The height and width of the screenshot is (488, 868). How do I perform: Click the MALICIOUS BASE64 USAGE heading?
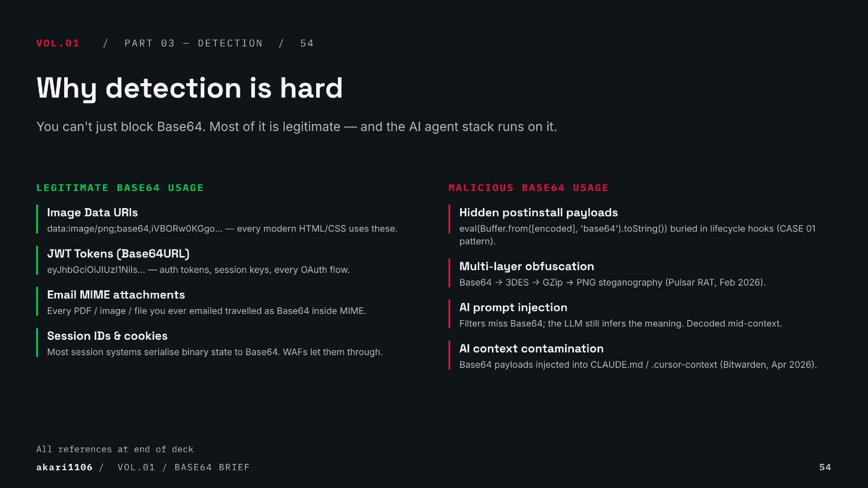[528, 188]
